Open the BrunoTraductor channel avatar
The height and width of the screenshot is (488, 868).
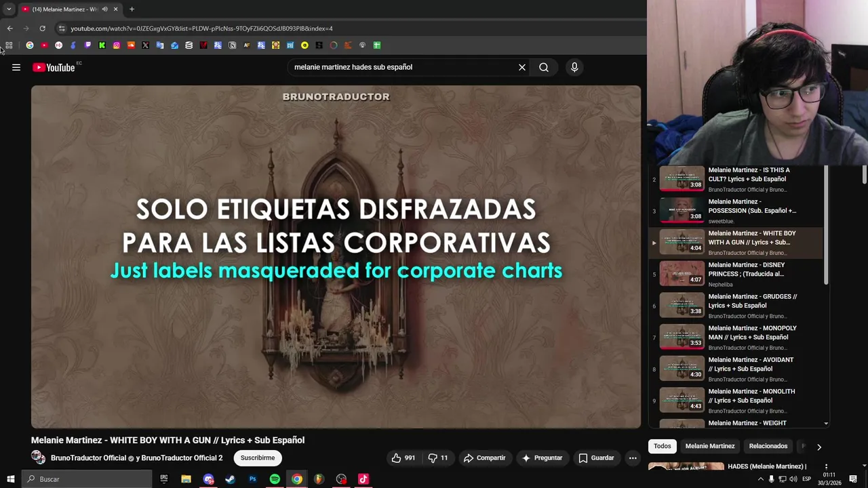click(x=38, y=458)
